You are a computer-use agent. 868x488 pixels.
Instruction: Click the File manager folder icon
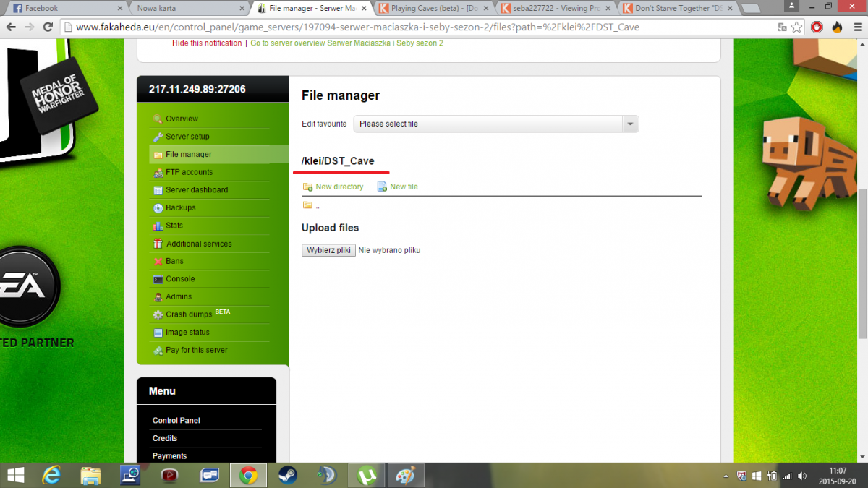(158, 155)
